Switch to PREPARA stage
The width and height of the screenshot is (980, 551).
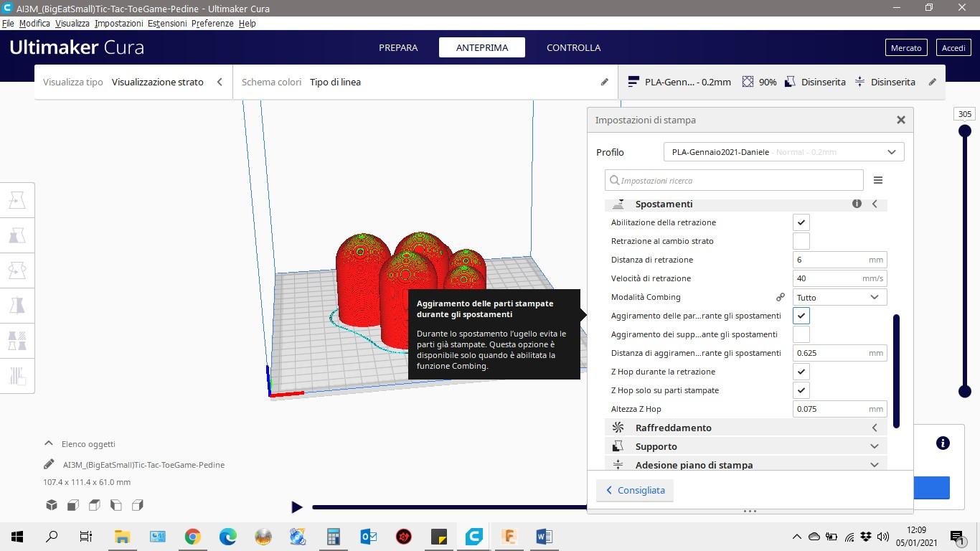click(x=398, y=47)
